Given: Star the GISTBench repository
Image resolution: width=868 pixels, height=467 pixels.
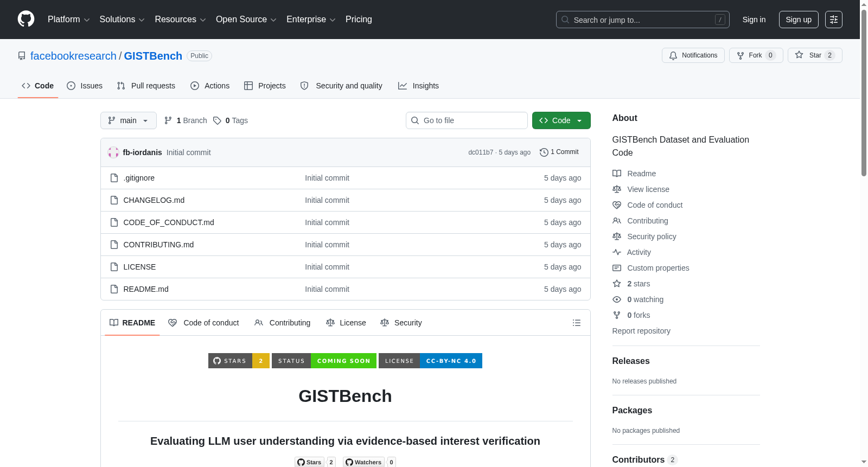Looking at the screenshot, I should pyautogui.click(x=815, y=55).
